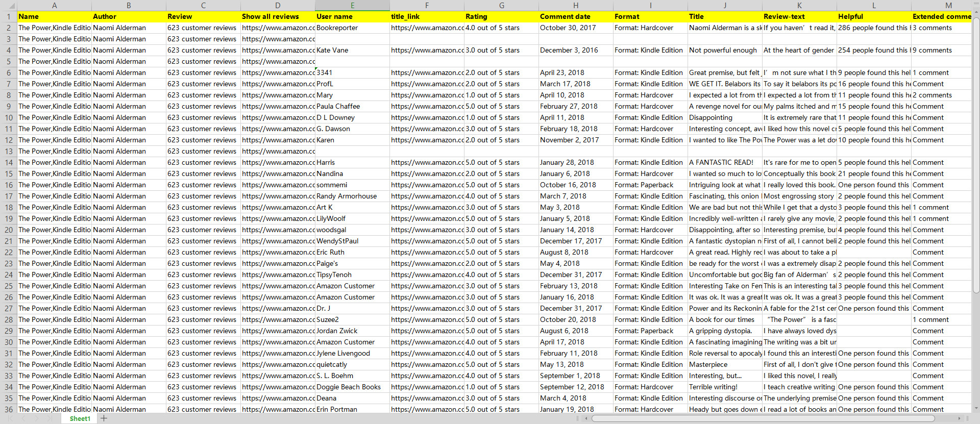Viewport: 980px width, 424px height.
Task: Click the horizontal scrollbar left arrow
Action: click(x=586, y=418)
